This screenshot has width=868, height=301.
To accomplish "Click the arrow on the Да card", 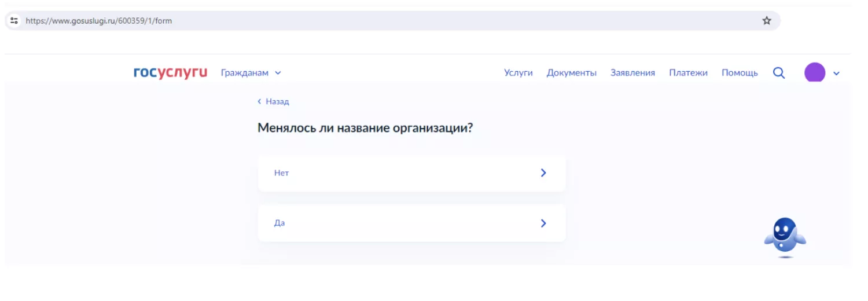I will coord(543,223).
